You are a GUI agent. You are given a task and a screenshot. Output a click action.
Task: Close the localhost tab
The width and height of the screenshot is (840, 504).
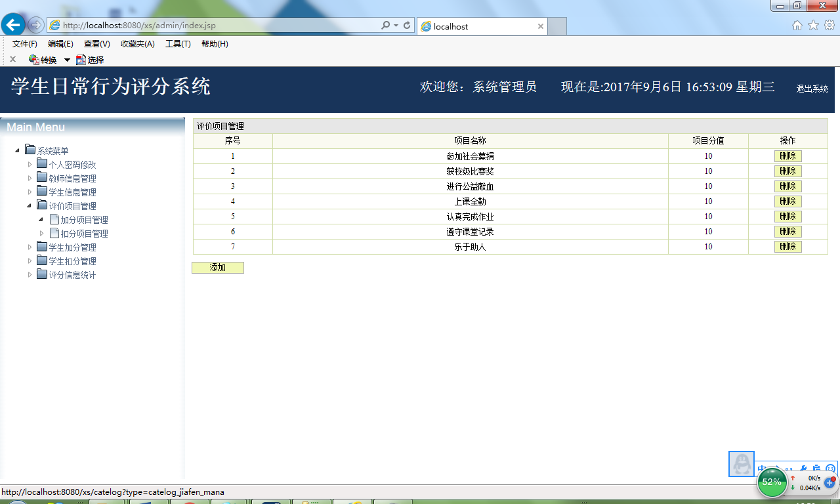pos(541,26)
